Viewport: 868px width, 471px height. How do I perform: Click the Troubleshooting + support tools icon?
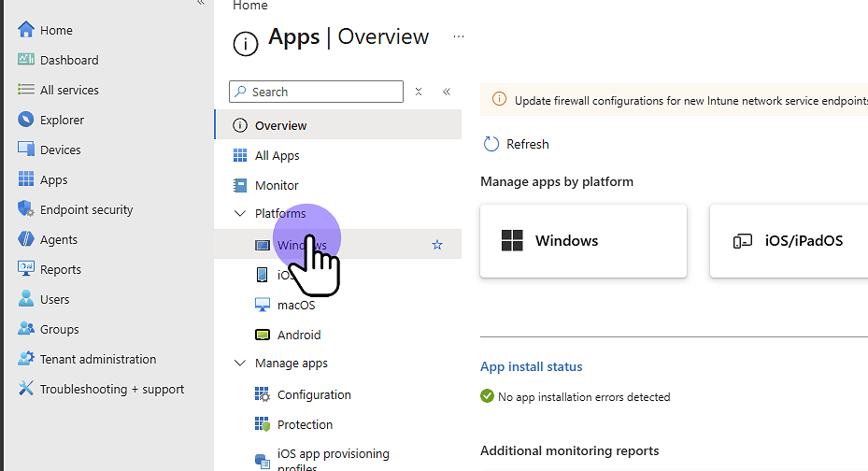25,388
